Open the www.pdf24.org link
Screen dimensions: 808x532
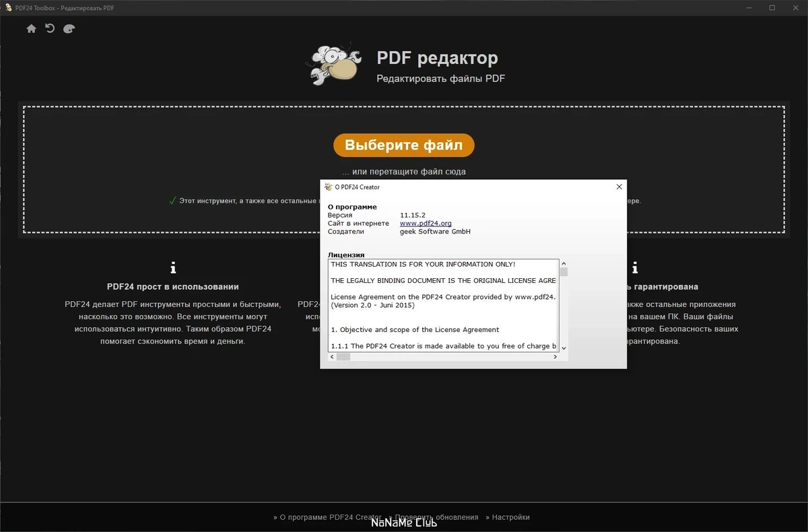[426, 223]
